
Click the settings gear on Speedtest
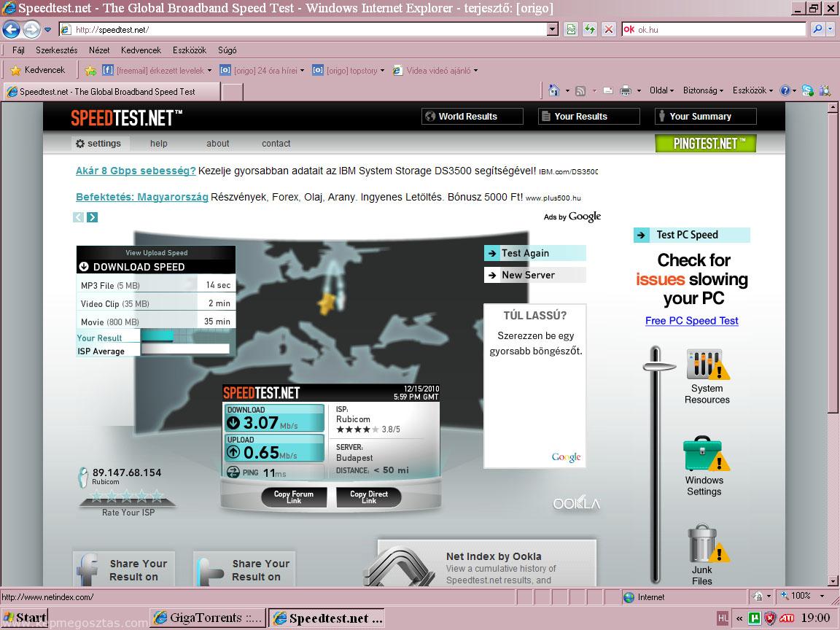[80, 144]
